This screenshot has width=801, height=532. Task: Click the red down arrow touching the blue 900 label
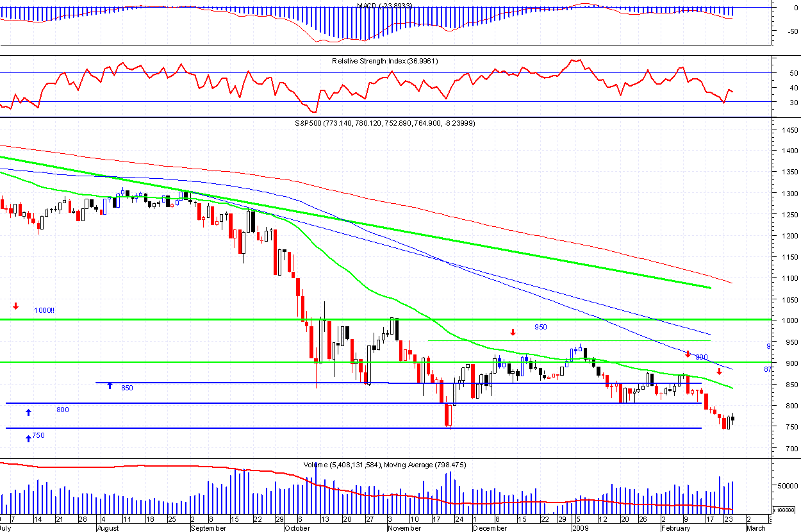(x=688, y=354)
